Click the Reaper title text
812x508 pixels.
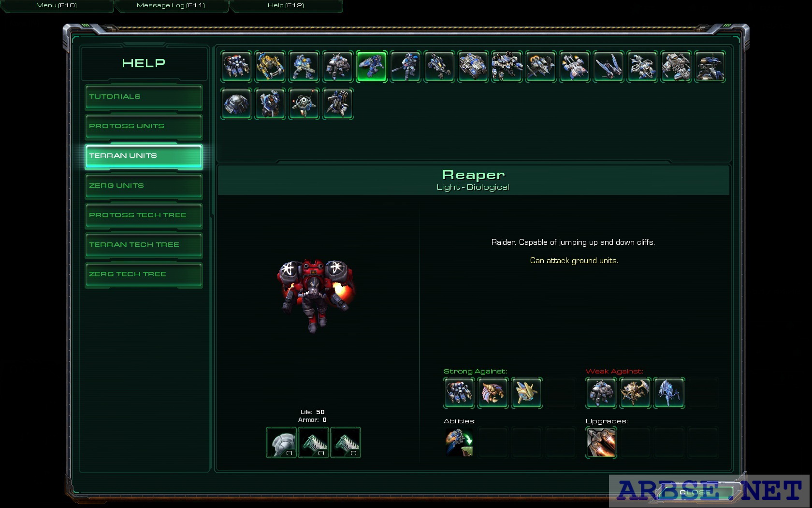(x=473, y=175)
